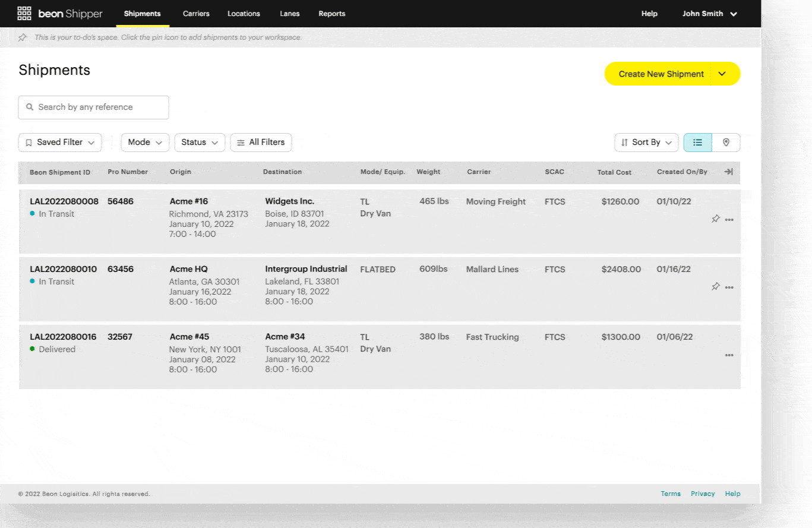The image size is (812, 528).
Task: Open more options for shipment LAL2022080016
Action: point(729,355)
